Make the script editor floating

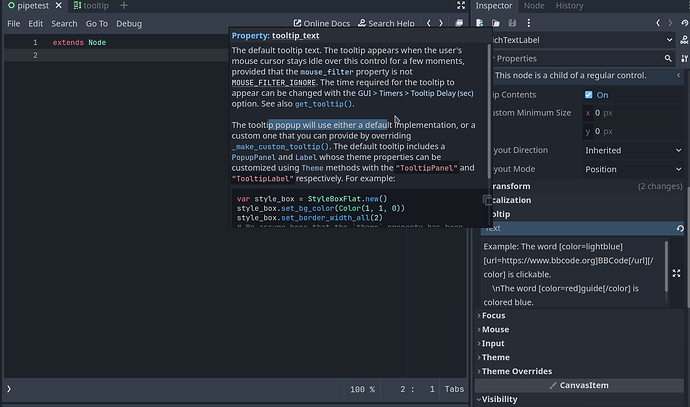pos(459,23)
